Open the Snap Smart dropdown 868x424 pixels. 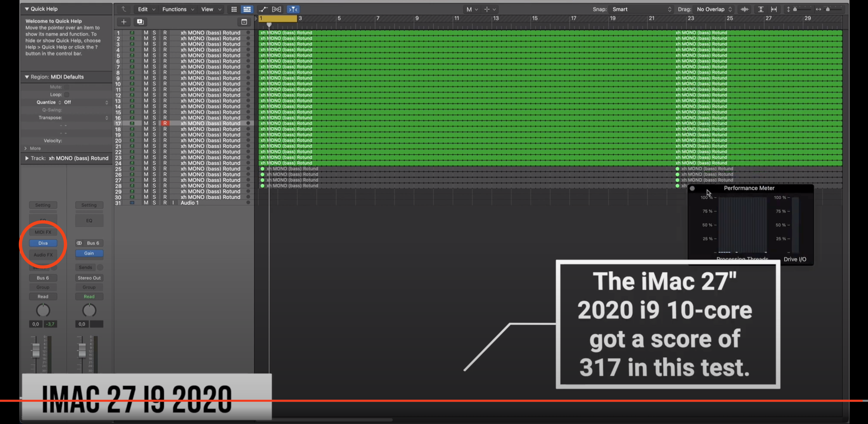642,9
